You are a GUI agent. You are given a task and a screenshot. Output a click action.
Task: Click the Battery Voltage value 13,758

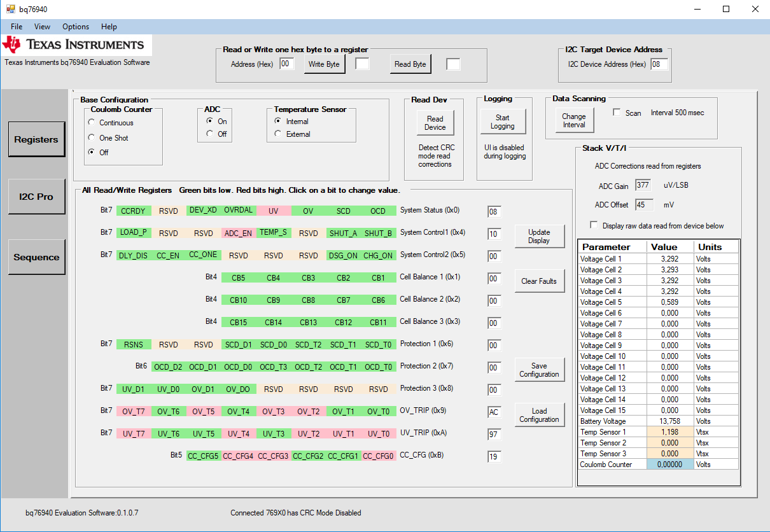(669, 421)
